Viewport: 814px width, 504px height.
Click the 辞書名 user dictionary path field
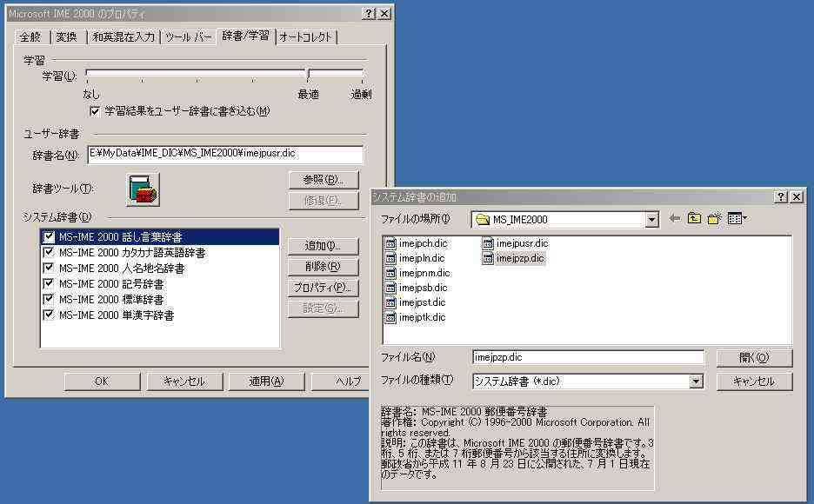point(225,154)
